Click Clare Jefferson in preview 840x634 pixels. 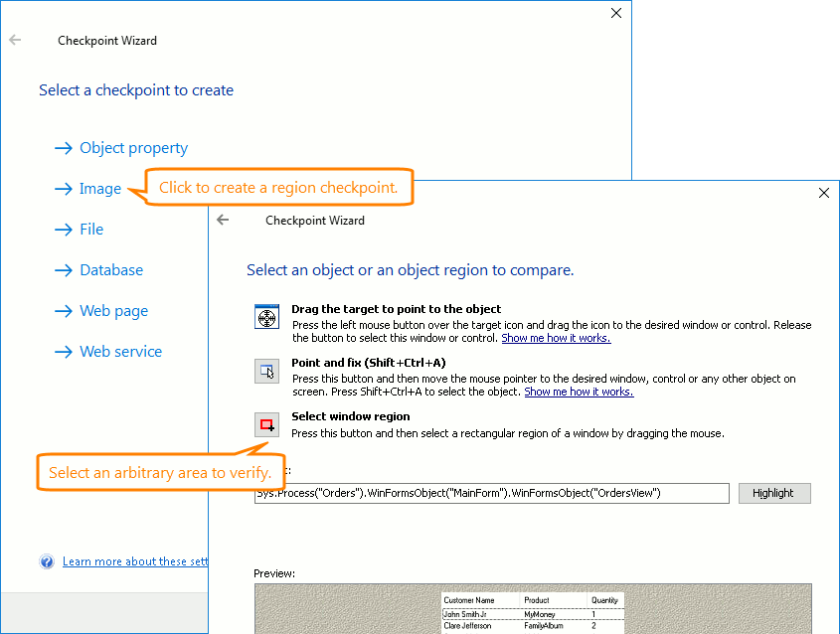pyautogui.click(x=467, y=625)
